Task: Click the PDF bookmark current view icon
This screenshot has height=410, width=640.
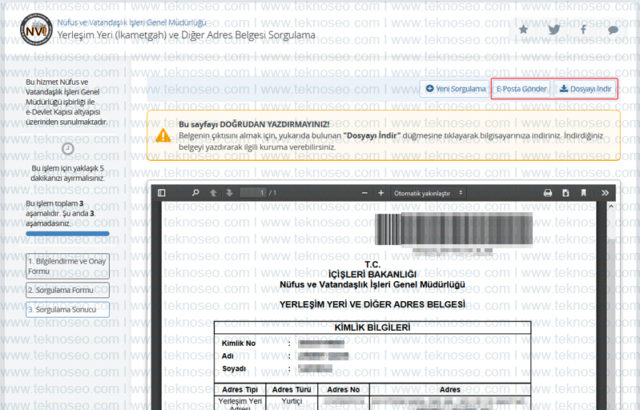Action: click(583, 193)
